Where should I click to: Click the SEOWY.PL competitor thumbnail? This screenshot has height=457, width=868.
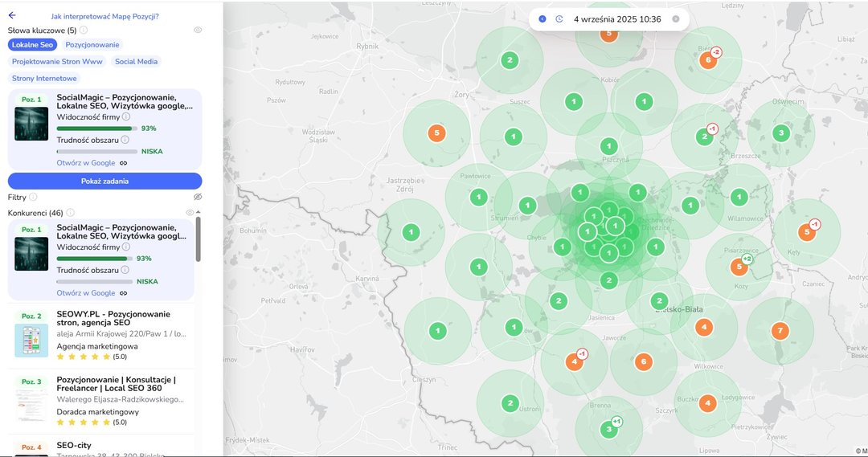[31, 335]
